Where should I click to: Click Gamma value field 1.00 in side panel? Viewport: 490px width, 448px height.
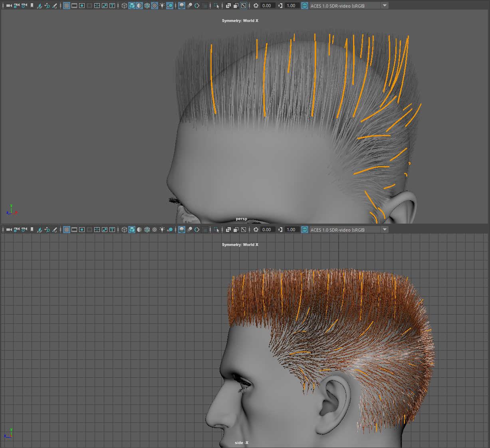coord(292,230)
